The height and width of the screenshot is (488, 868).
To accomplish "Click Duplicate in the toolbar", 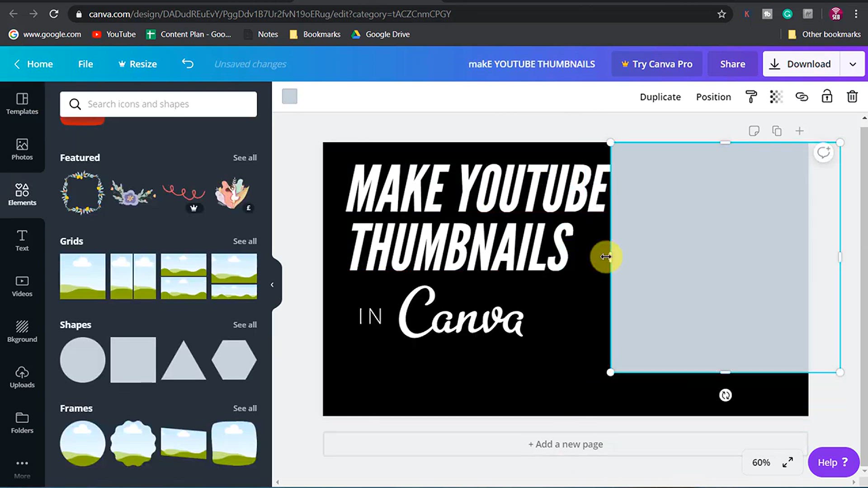I will (660, 97).
